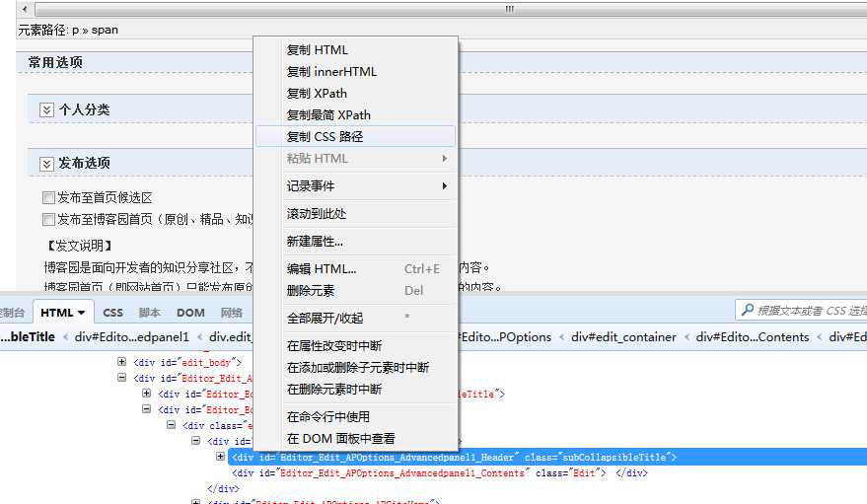Expand 发布选项 section chevron icon
The height and width of the screenshot is (504, 867).
[46, 164]
